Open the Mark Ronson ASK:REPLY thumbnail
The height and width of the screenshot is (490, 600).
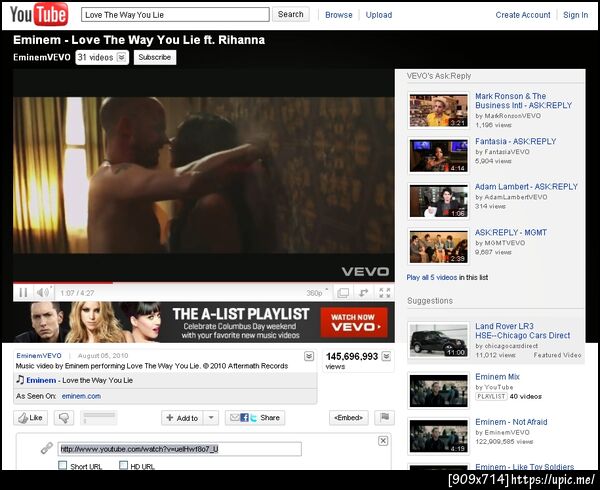pyautogui.click(x=439, y=110)
